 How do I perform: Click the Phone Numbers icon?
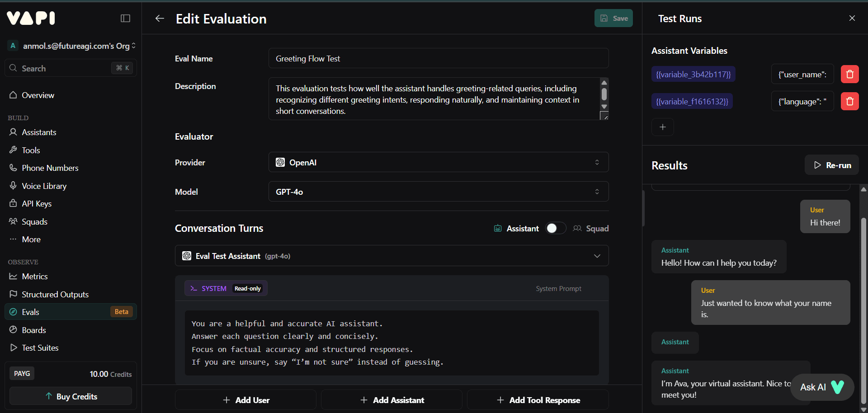[x=13, y=168]
